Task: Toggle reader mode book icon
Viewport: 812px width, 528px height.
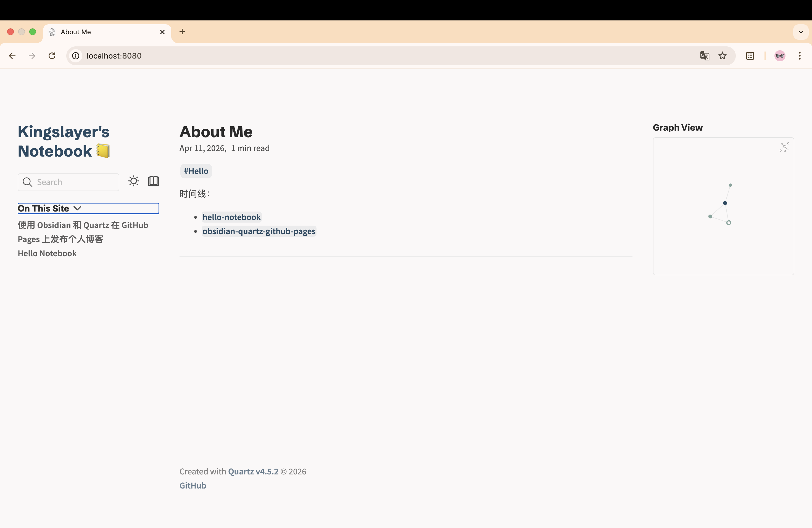Action: 154,181
